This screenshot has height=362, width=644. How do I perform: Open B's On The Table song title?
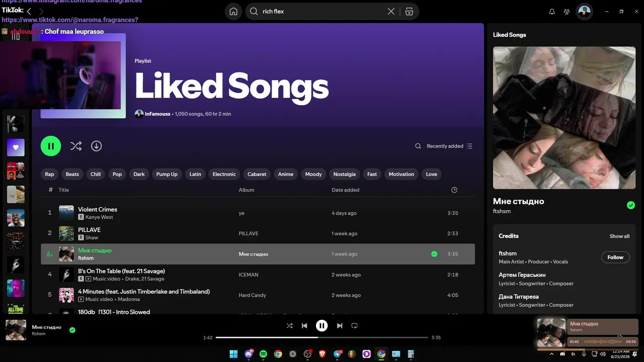point(121,271)
